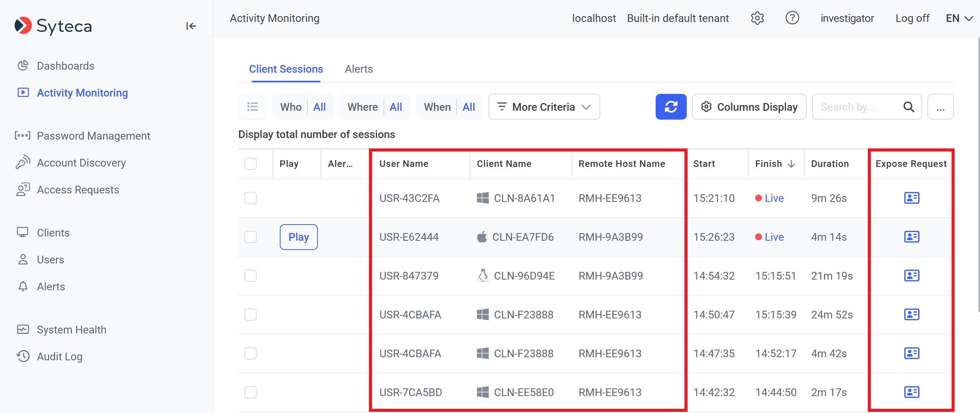Image resolution: width=980 pixels, height=413 pixels.
Task: Open the three-dots more options button
Action: click(940, 107)
